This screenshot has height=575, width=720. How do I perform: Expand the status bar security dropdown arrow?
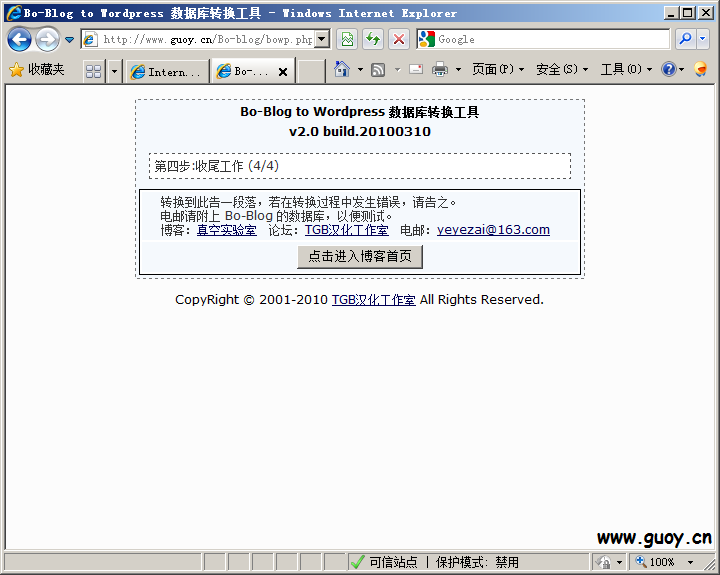coord(619,562)
